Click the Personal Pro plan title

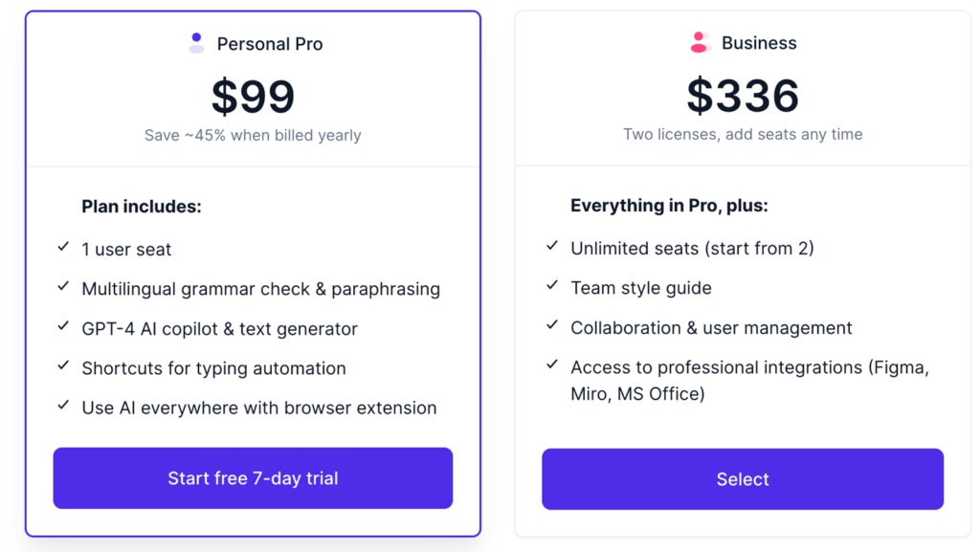pos(270,44)
